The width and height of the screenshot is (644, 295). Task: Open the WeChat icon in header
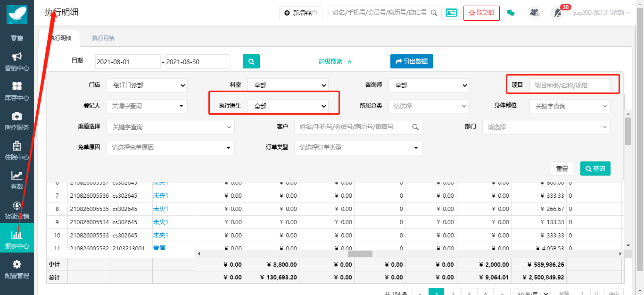point(511,13)
